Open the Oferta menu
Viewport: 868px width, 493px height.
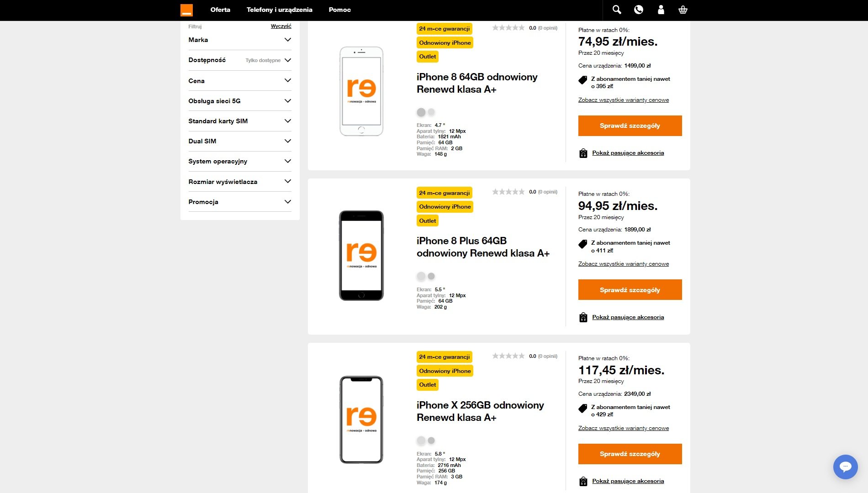220,10
